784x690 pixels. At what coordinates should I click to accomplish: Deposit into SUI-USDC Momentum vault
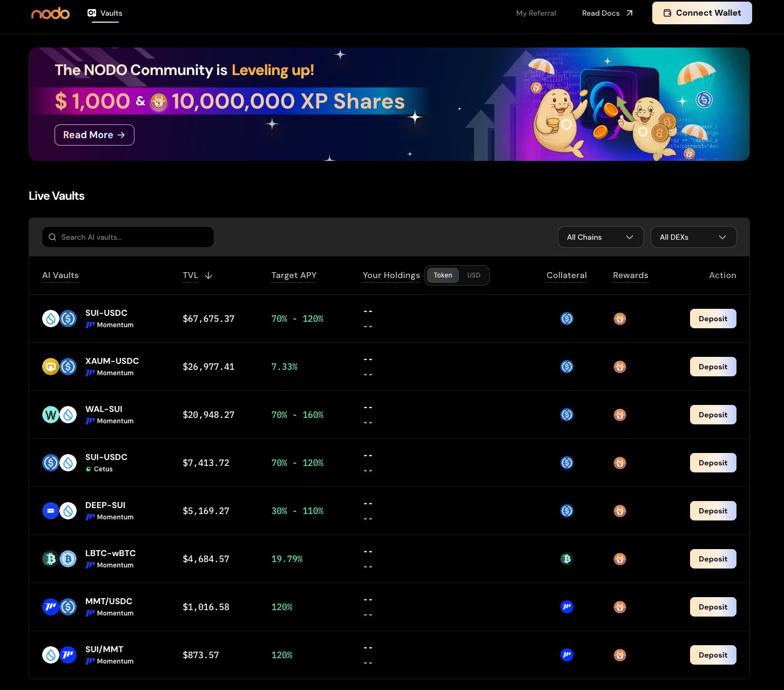[713, 319]
